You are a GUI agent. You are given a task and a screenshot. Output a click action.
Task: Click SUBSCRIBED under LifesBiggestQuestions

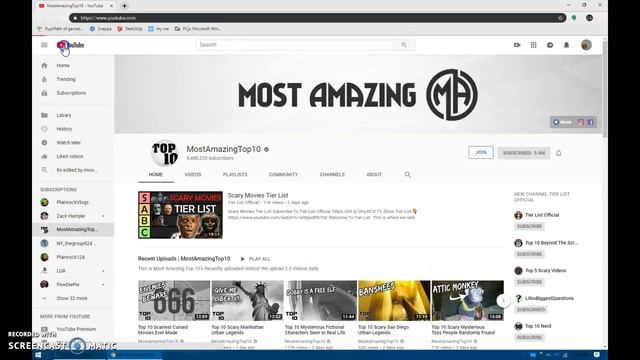tap(531, 309)
